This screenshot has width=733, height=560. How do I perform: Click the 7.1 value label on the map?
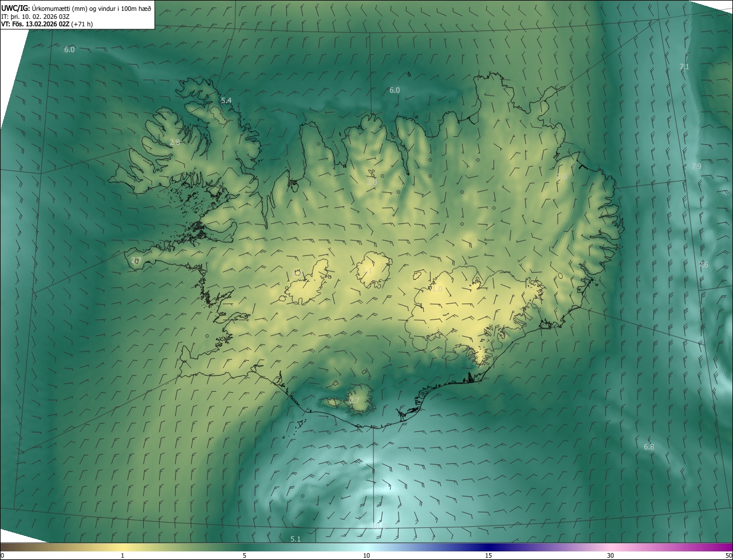684,67
